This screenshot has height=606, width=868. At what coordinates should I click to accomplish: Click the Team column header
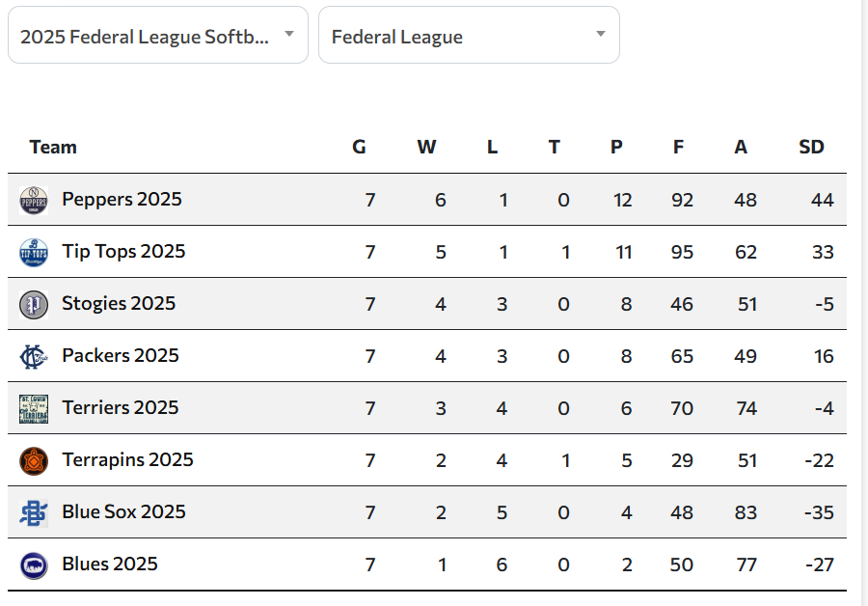point(53,147)
